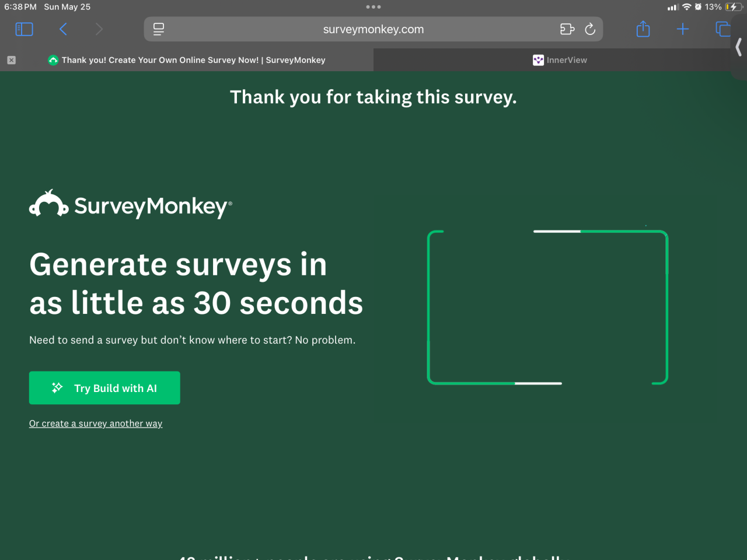Open the extensions puzzle icon
Image resolution: width=747 pixels, height=560 pixels.
click(x=567, y=29)
